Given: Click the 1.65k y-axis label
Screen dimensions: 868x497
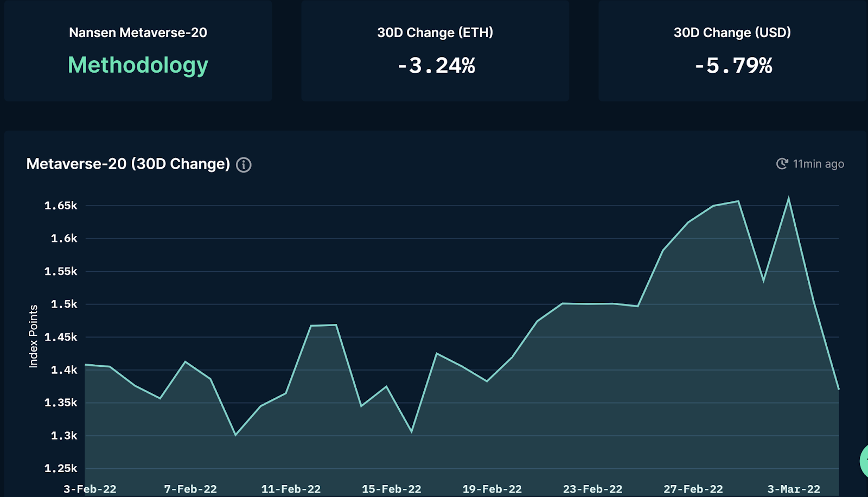Looking at the screenshot, I should tap(61, 206).
